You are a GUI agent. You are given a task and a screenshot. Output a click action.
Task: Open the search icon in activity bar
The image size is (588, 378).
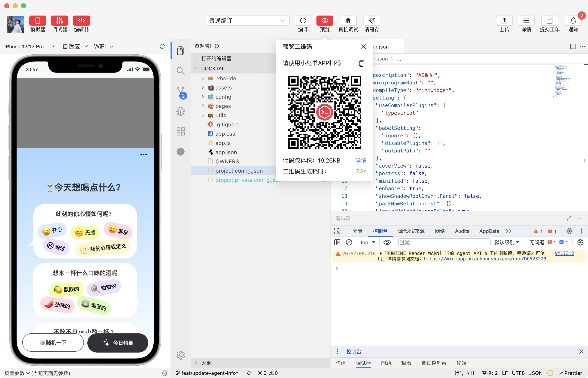180,71
